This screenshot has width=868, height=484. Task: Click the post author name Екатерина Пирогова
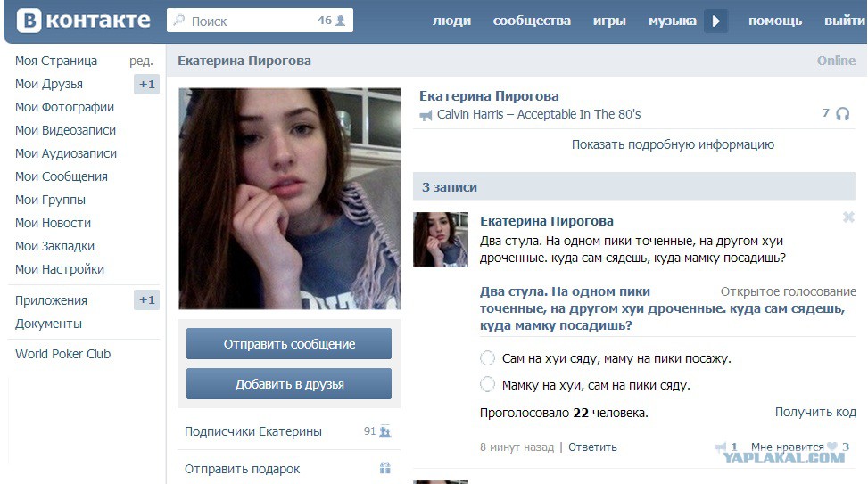[546, 221]
